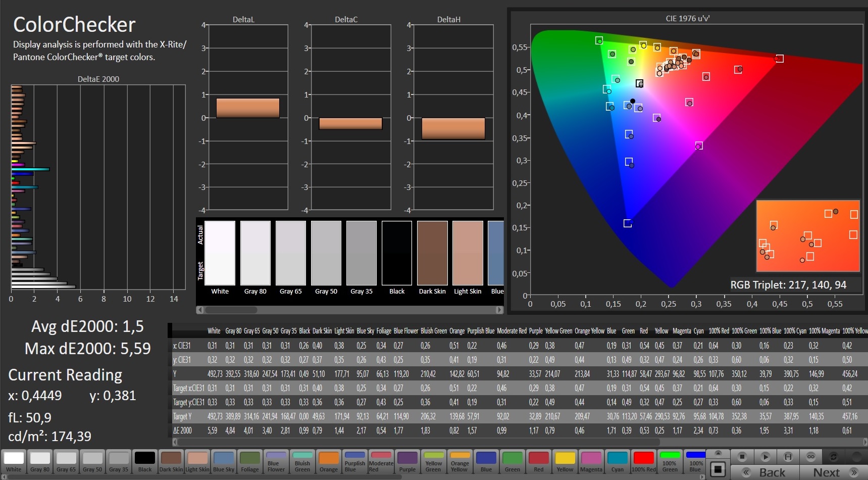Click left scroll arrow under swatch preview strip
Image resolution: width=868 pixels, height=480 pixels.
(x=200, y=310)
